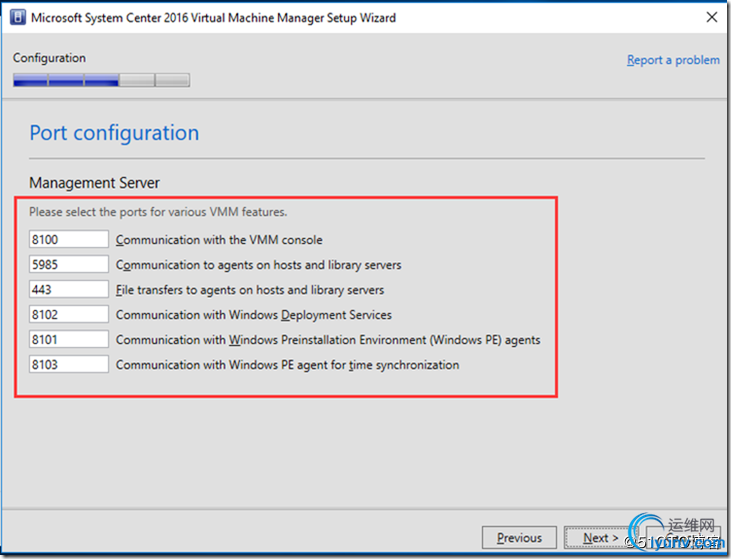
Task: Click the Configuration progress bar
Action: coord(101,80)
